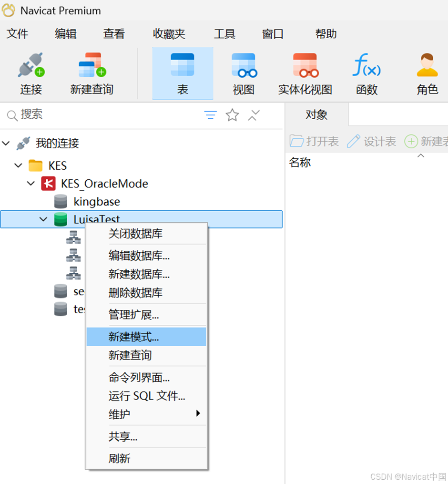The width and height of the screenshot is (448, 484).
Task: Open the View (查看) menu
Action: (114, 34)
